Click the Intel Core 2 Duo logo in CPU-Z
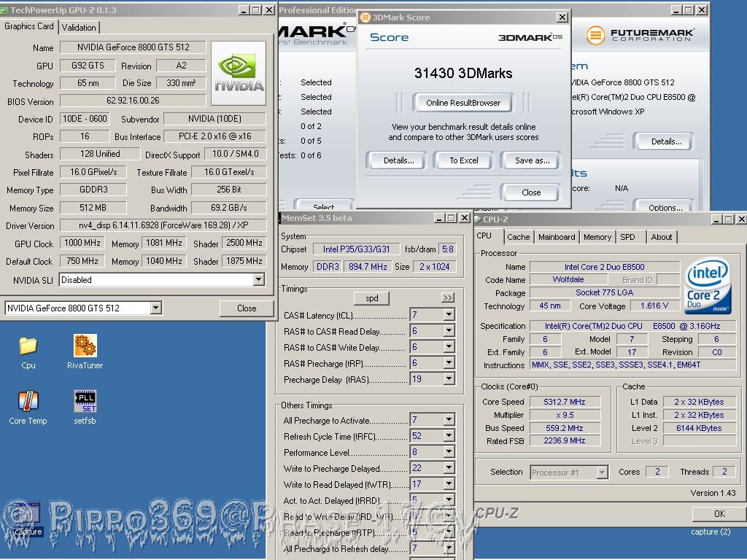Image resolution: width=747 pixels, height=560 pixels. click(x=708, y=286)
